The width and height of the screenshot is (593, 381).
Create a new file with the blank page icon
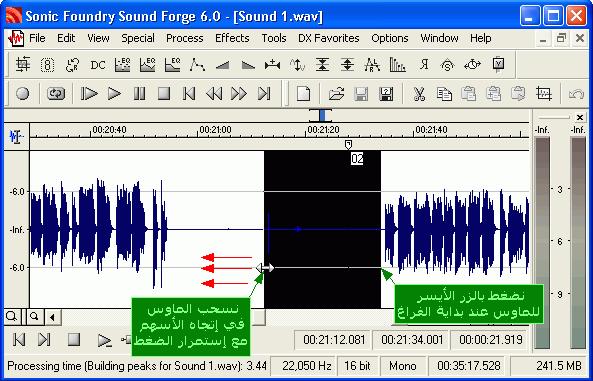point(303,93)
